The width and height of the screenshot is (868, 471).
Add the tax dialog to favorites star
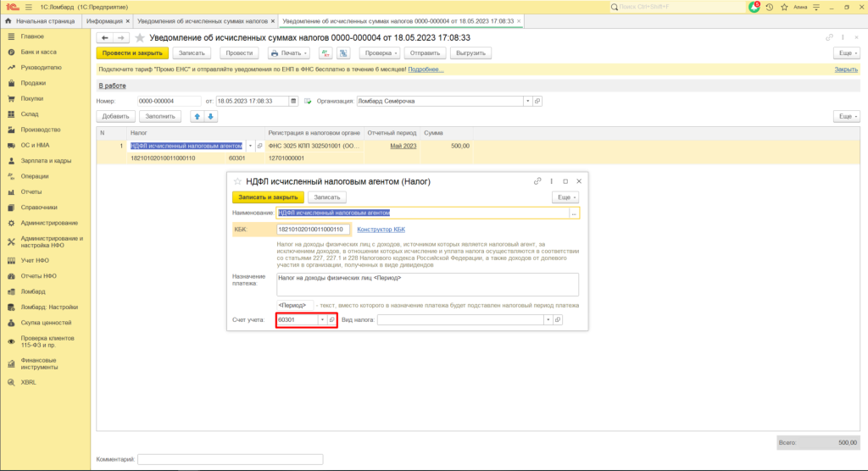(236, 181)
